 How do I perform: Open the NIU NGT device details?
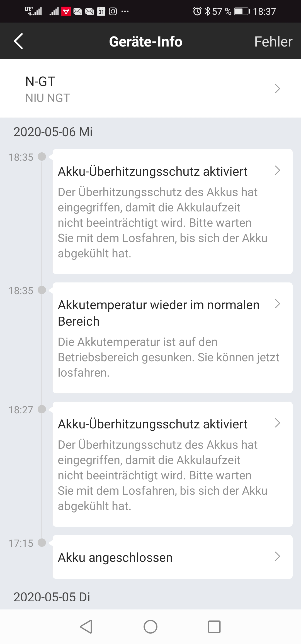pos(48,98)
